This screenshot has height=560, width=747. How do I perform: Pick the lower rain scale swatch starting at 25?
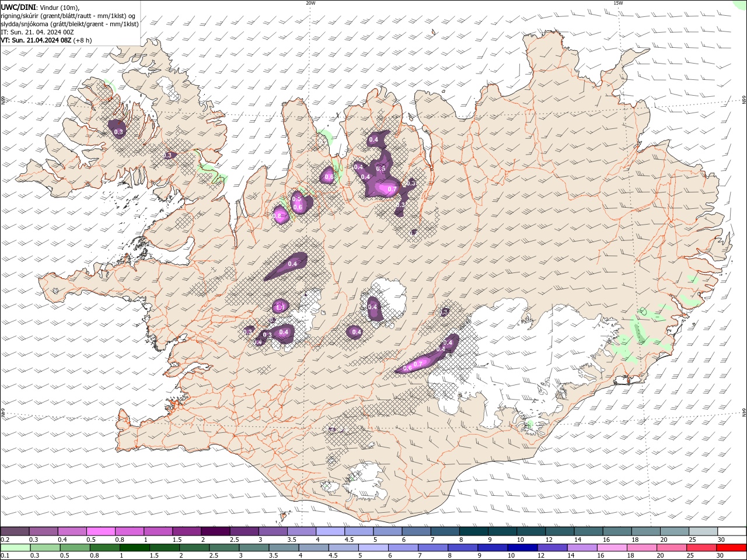coord(701,548)
